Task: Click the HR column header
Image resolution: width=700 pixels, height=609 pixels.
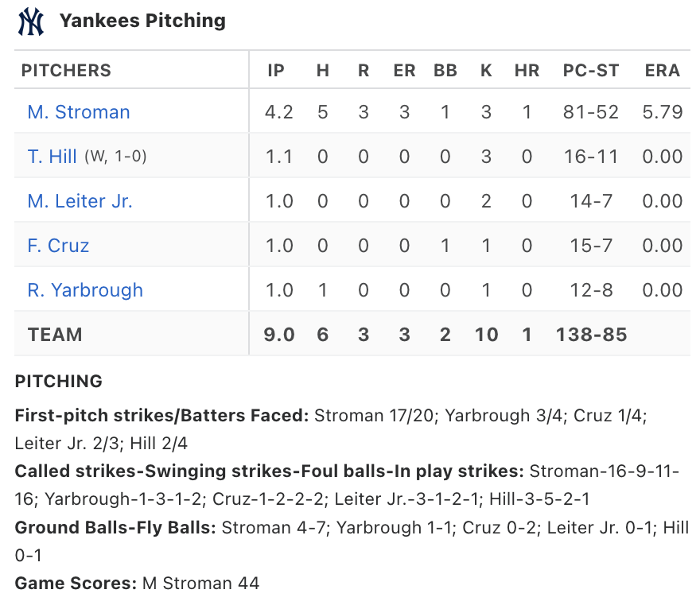Action: click(527, 71)
